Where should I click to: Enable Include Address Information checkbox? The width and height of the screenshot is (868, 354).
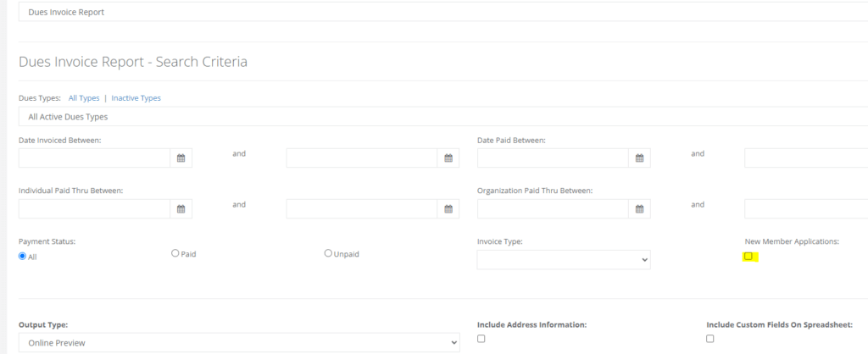coord(481,339)
